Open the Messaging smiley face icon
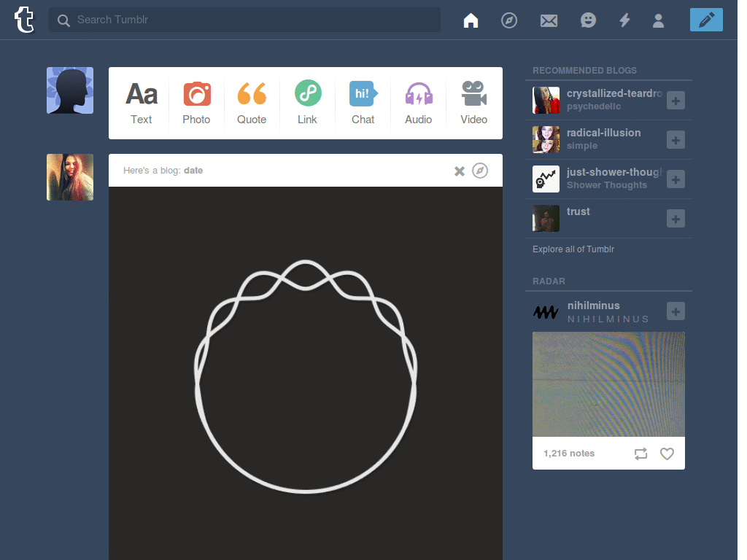This screenshot has height=560, width=747. tap(589, 20)
